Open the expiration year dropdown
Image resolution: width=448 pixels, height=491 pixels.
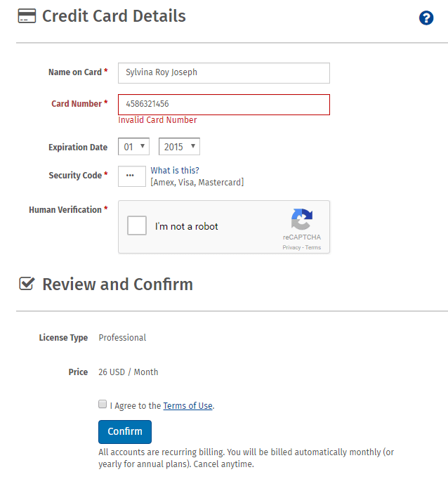[179, 147]
